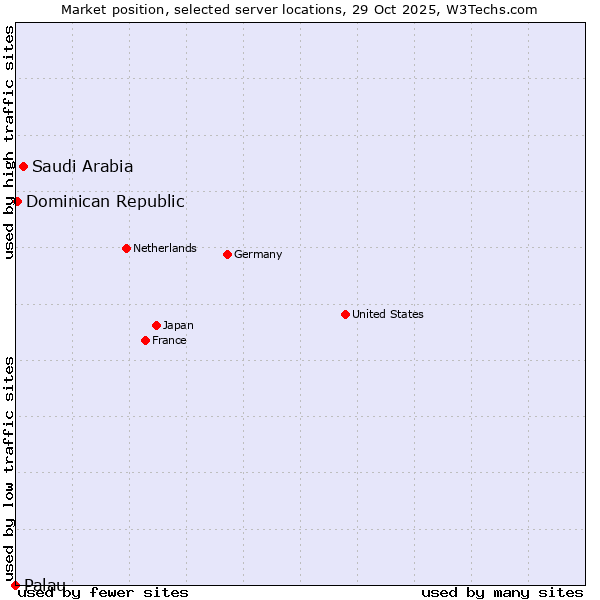This screenshot has width=600, height=600.
Task: Select the United States text label
Action: [x=388, y=314]
